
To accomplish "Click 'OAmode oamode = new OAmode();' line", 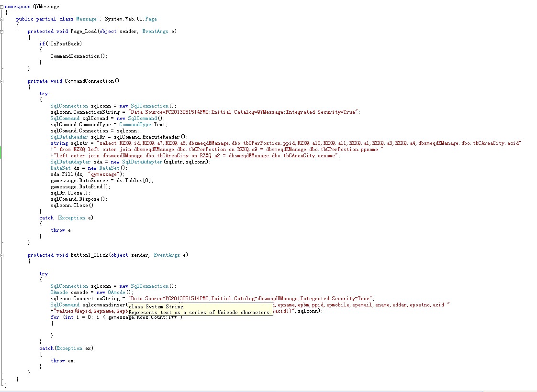I will pos(92,293).
